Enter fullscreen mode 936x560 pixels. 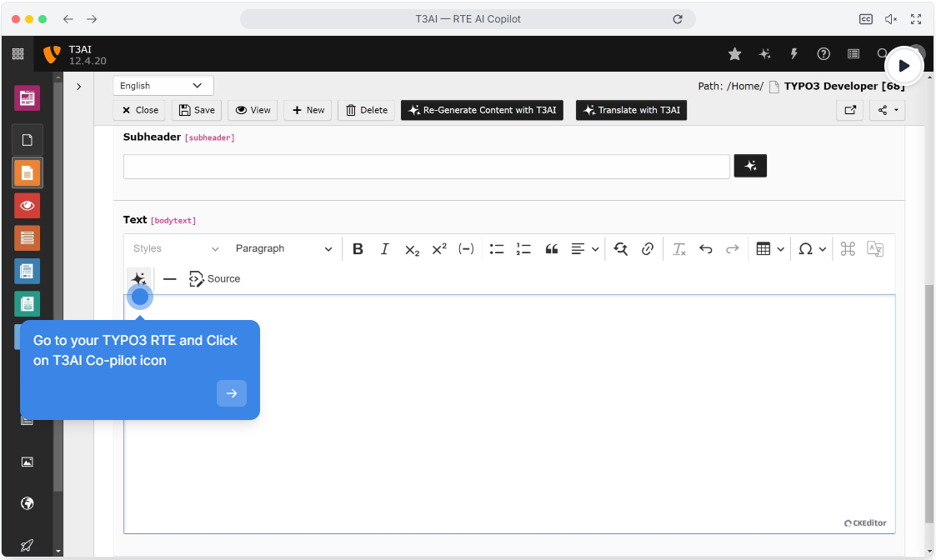click(x=916, y=19)
